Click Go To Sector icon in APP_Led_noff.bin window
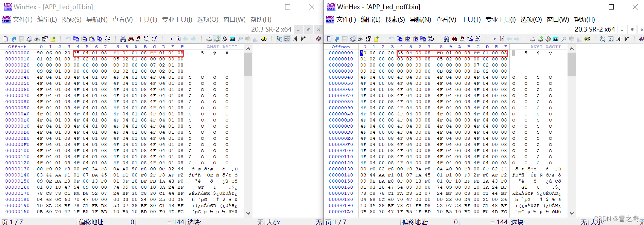 tap(501, 39)
